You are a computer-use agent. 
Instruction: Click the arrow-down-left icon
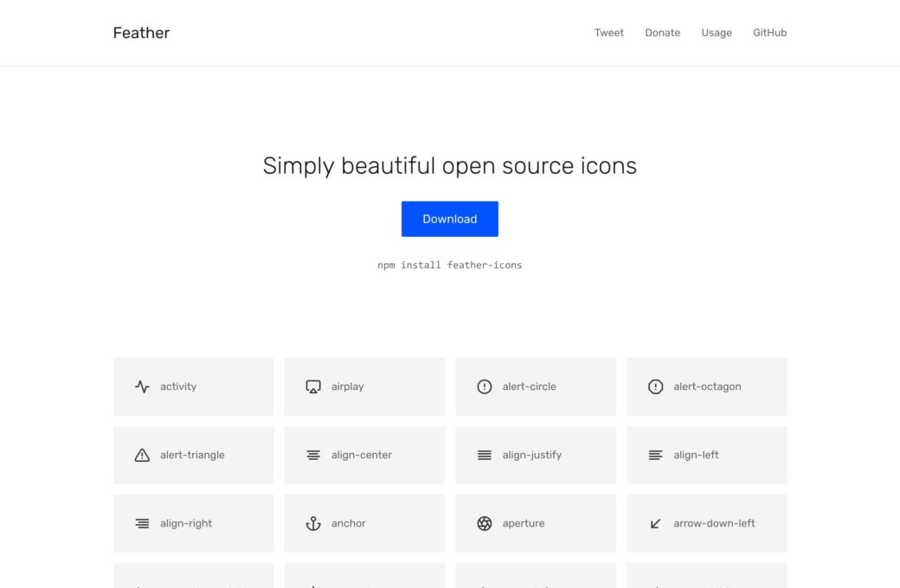coord(707,523)
